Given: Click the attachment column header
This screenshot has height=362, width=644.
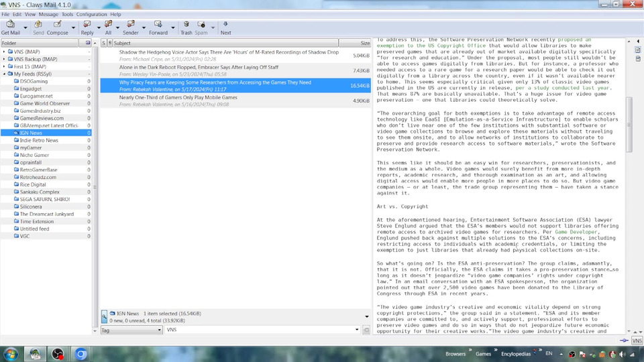Looking at the screenshot, I should [x=109, y=43].
